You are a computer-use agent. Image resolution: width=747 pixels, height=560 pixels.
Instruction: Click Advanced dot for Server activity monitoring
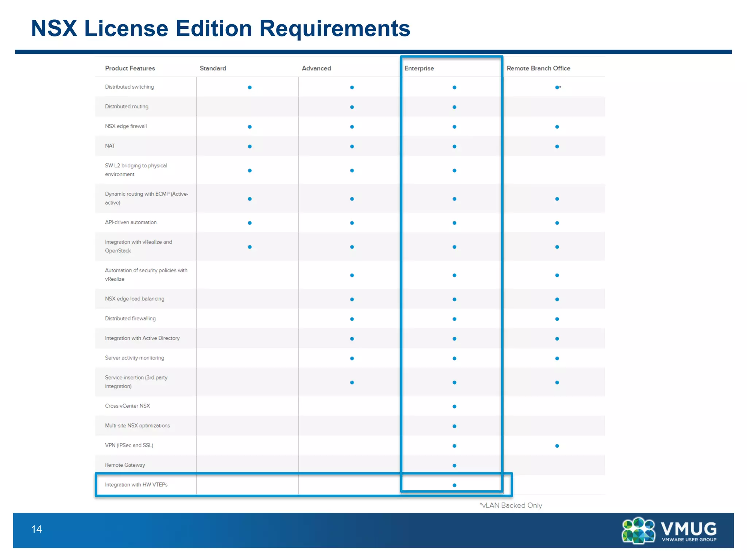coord(352,359)
